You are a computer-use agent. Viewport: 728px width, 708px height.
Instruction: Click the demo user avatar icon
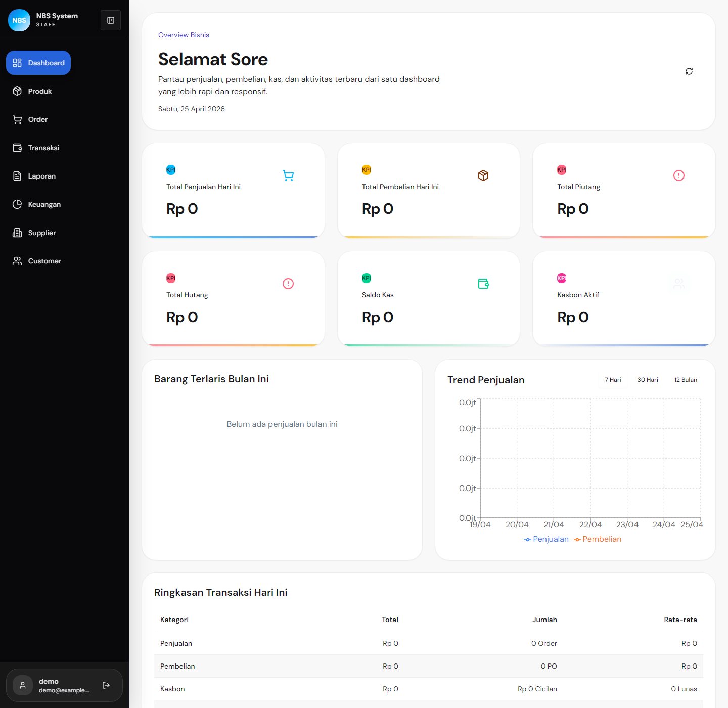tap(23, 685)
